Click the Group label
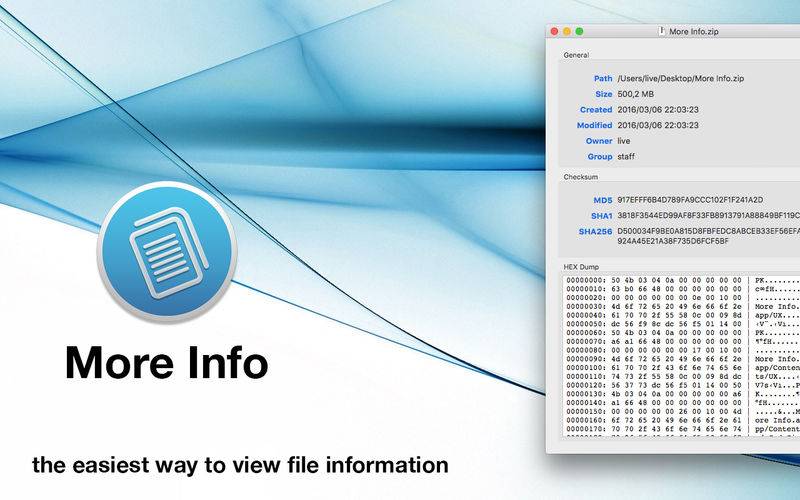This screenshot has height=500, width=800. (600, 157)
